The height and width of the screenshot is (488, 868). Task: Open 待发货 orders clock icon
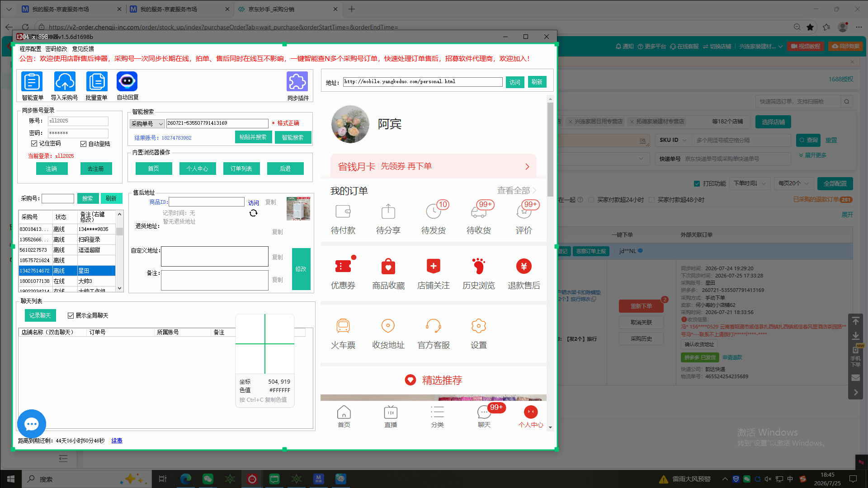(x=434, y=211)
